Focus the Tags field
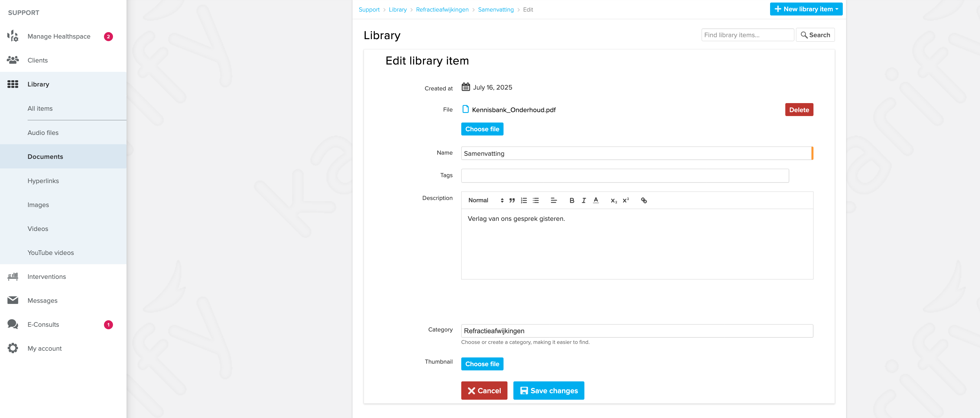 625,176
